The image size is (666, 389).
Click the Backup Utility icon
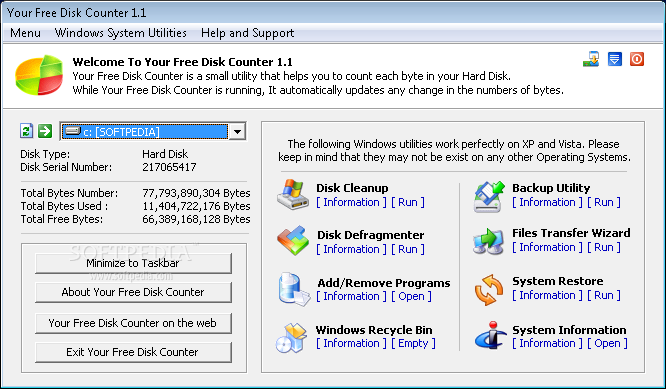tap(489, 196)
